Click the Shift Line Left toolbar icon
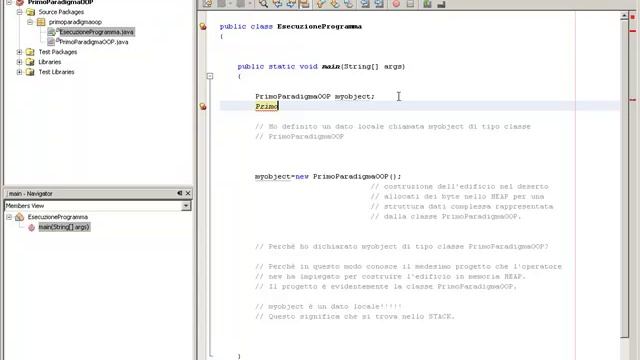Image resolution: width=640 pixels, height=360 pixels. [365, 4]
